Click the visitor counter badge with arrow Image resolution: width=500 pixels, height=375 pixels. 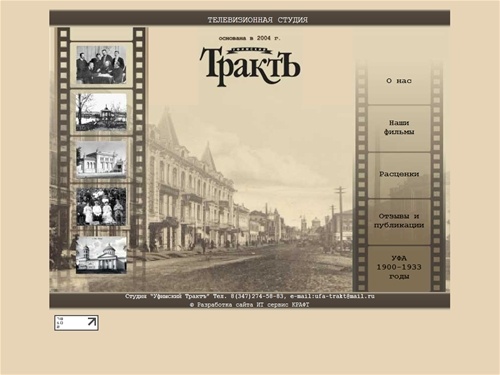(76, 323)
